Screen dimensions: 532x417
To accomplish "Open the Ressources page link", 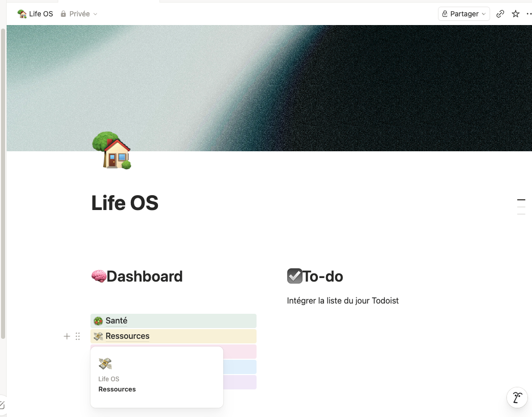I will pos(128,336).
